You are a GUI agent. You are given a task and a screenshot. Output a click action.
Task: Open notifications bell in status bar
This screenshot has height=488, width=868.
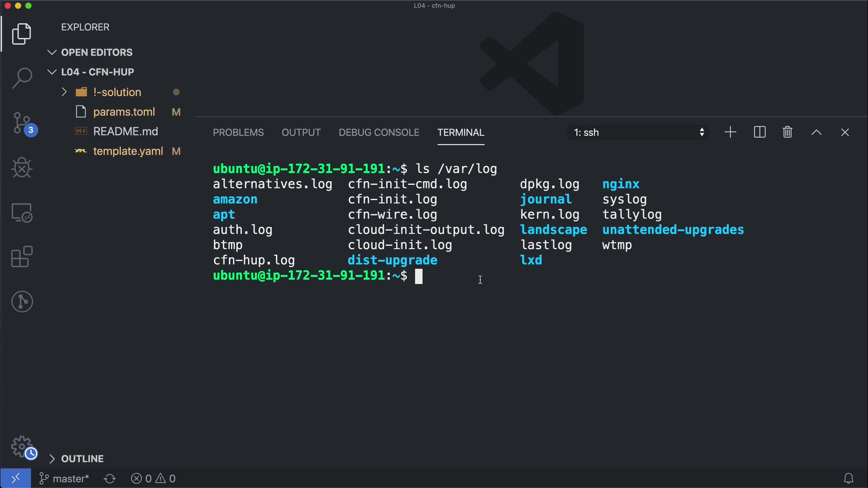point(849,479)
